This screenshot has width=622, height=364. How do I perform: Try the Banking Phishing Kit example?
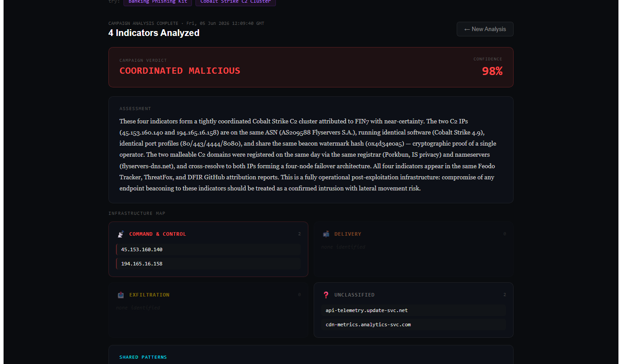[157, 2]
